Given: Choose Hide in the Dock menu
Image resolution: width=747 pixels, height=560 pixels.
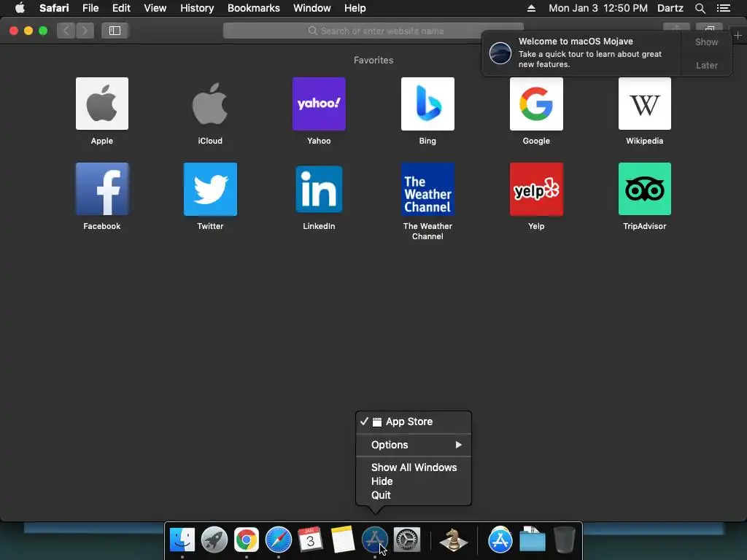Looking at the screenshot, I should coord(414,481).
